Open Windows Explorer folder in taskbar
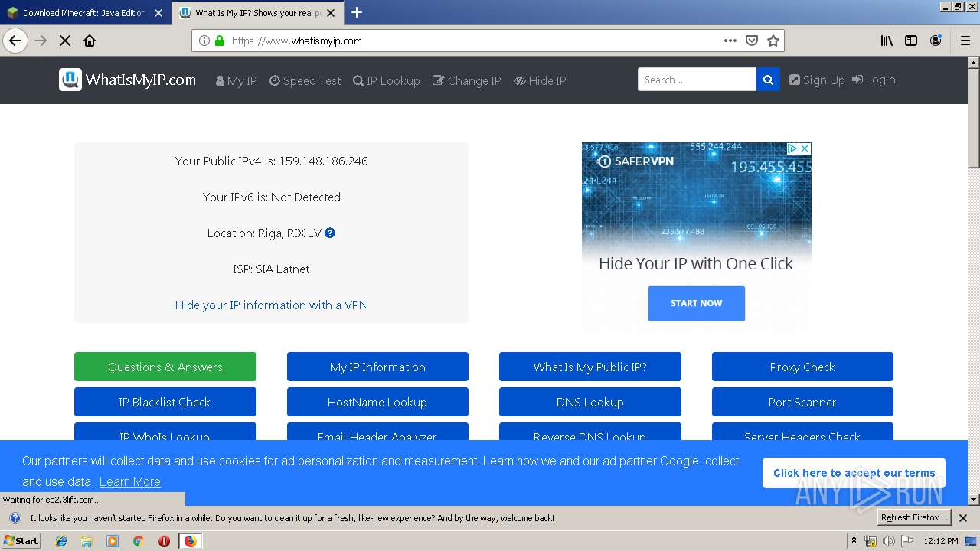The width and height of the screenshot is (980, 551). (x=87, y=541)
